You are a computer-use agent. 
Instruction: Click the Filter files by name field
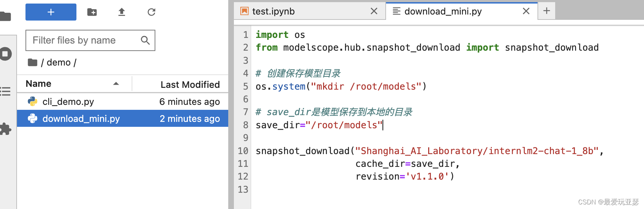tap(90, 40)
